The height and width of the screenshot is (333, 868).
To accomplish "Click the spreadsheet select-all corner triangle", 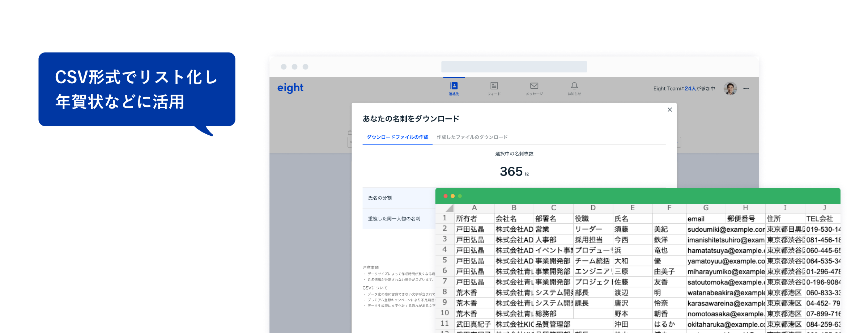I will 450,208.
